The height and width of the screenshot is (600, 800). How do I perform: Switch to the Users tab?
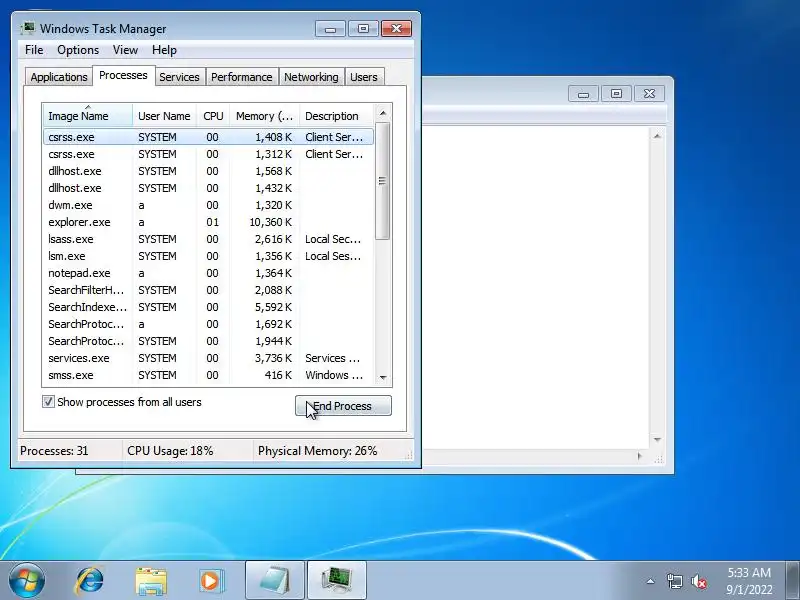tap(364, 77)
